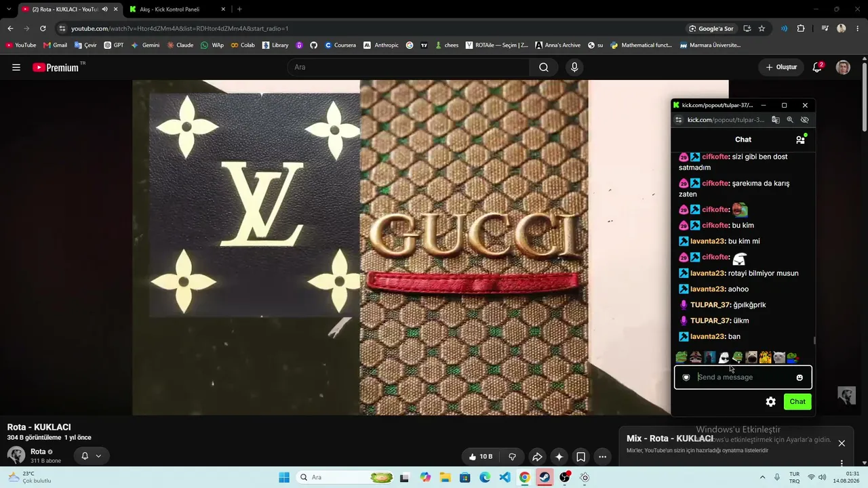Send message with green Chat button
This screenshot has height=488, width=868.
[x=797, y=402]
